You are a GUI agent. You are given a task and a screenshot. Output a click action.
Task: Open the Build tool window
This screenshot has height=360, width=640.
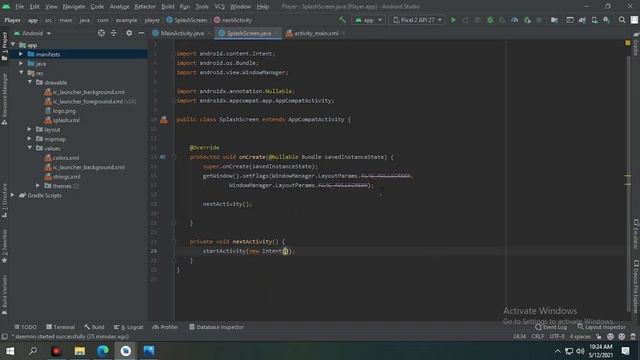[x=94, y=327]
